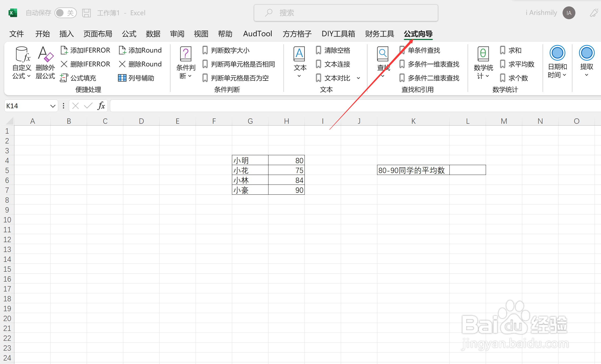Open the 文件 menu tab

click(x=17, y=34)
